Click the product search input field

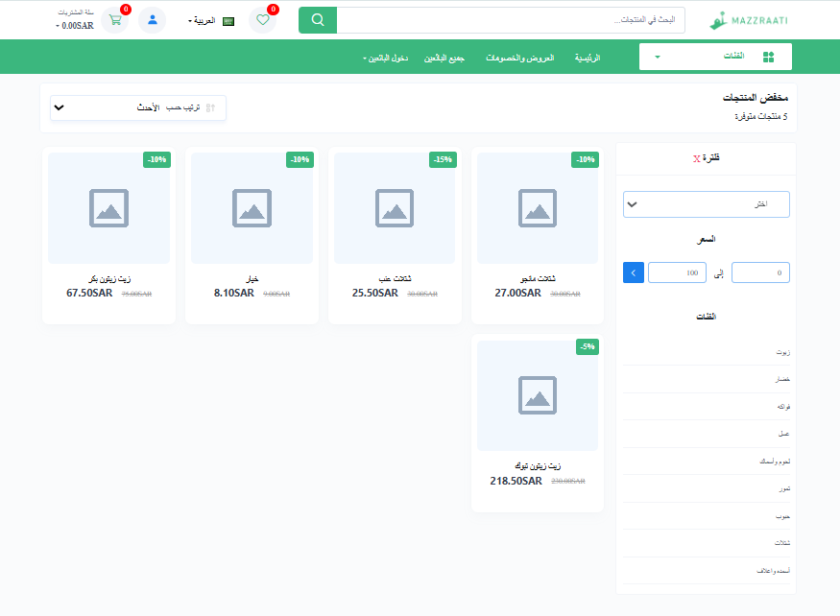click(x=511, y=20)
